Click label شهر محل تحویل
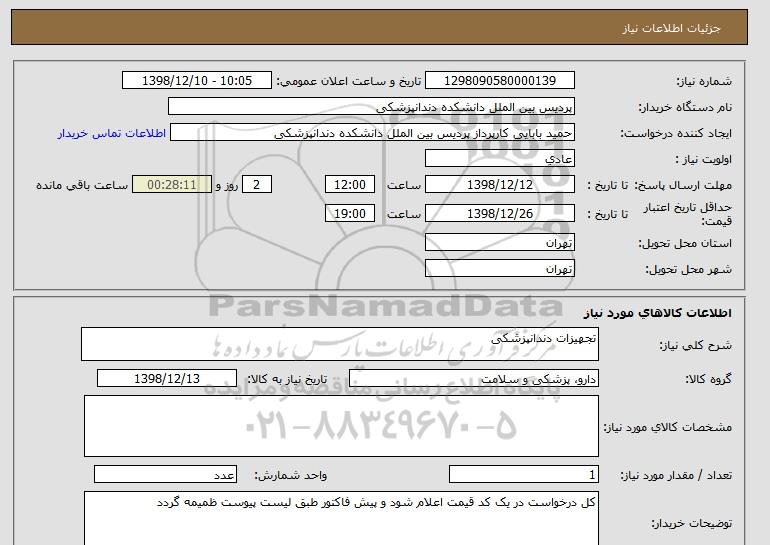 point(688,269)
